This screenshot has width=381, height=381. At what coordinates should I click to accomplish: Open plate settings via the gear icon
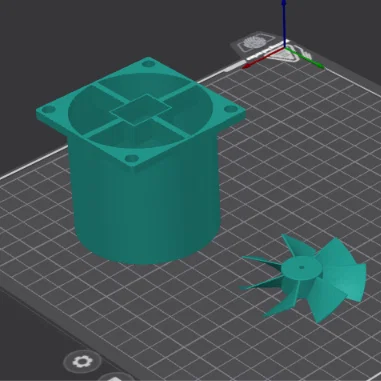pos(82,362)
